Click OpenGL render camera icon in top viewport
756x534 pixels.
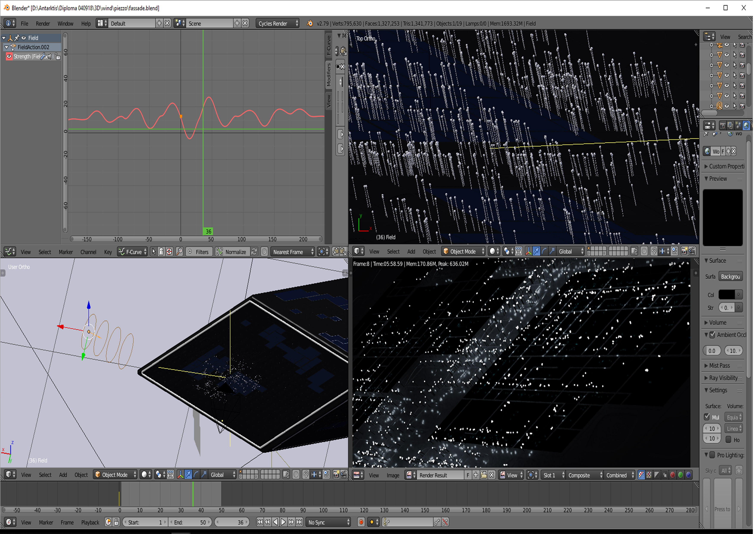tap(684, 252)
